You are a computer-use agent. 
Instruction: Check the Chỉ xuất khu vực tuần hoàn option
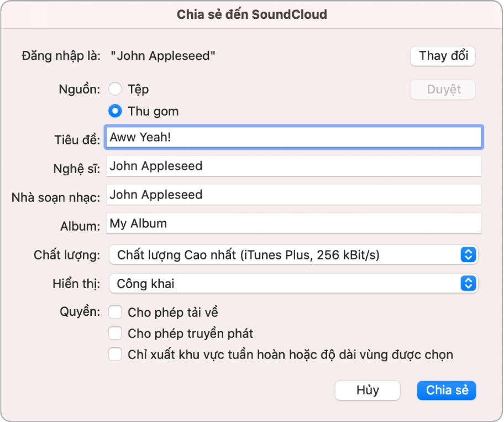pos(115,354)
